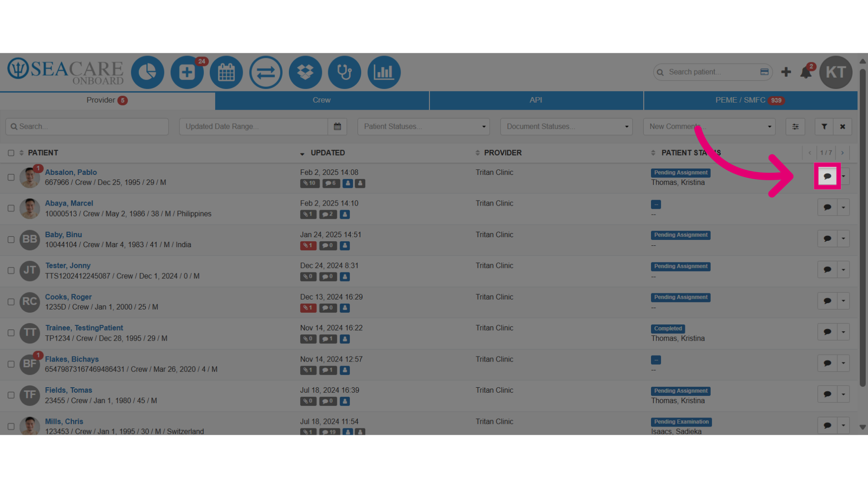Image resolution: width=868 pixels, height=488 pixels.
Task: Open the Patient Statuses dropdown
Action: (424, 127)
